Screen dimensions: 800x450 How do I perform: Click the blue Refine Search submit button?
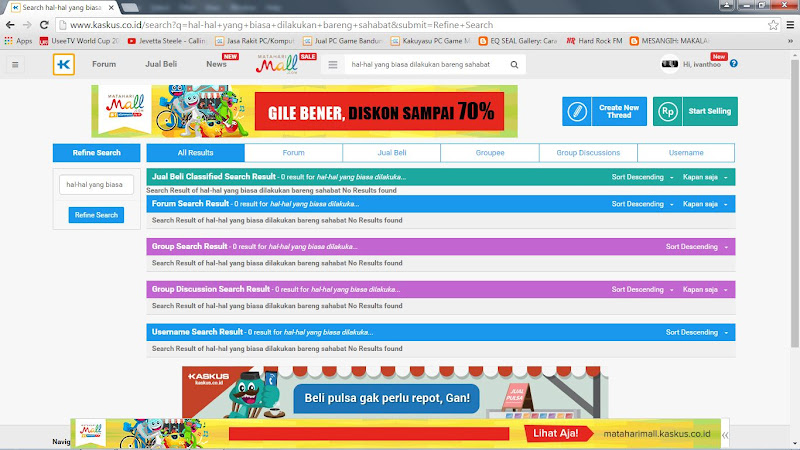[96, 215]
